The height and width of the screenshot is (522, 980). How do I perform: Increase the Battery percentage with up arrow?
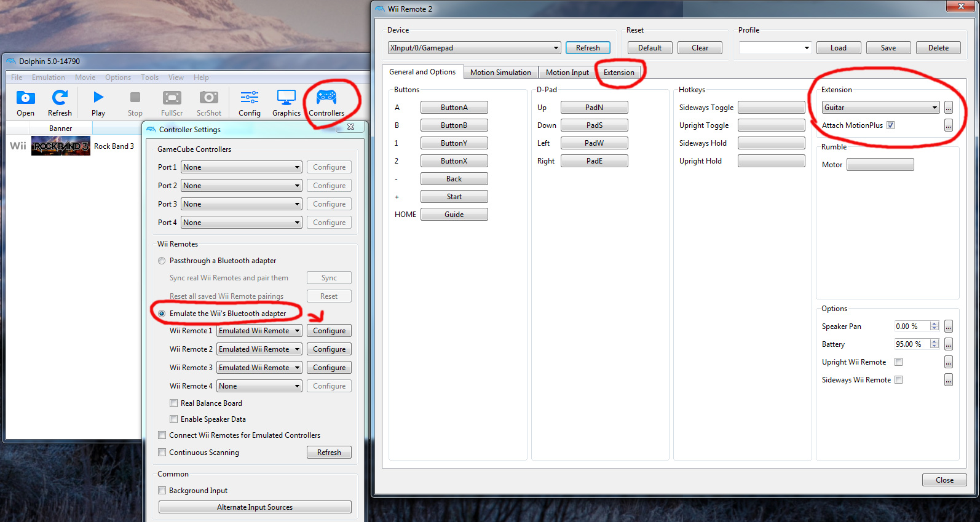coord(935,342)
